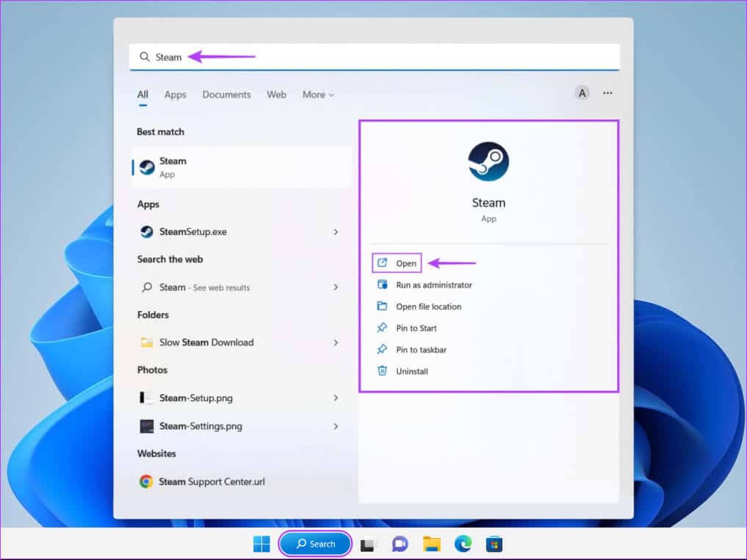Image resolution: width=747 pixels, height=560 pixels.
Task: Click the Steam text in the search field
Action: (x=168, y=57)
